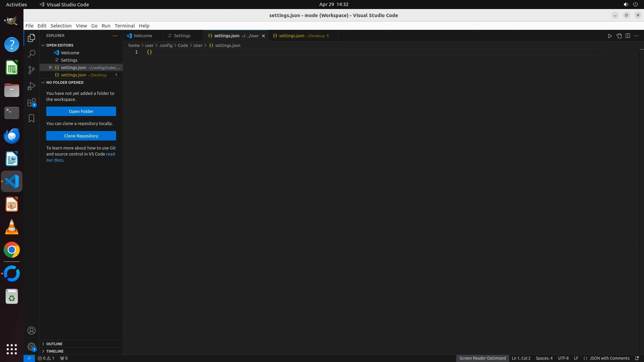Click the Split Editor Right icon

[x=628, y=36]
